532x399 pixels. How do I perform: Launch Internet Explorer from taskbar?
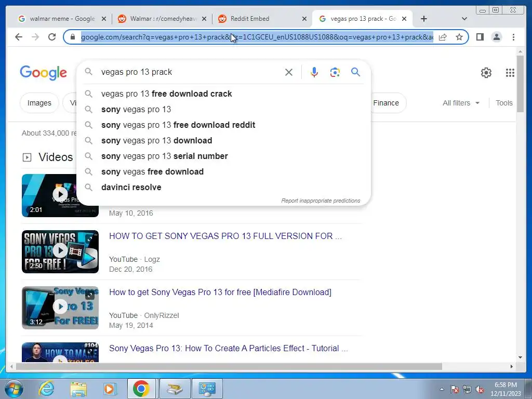click(46, 389)
